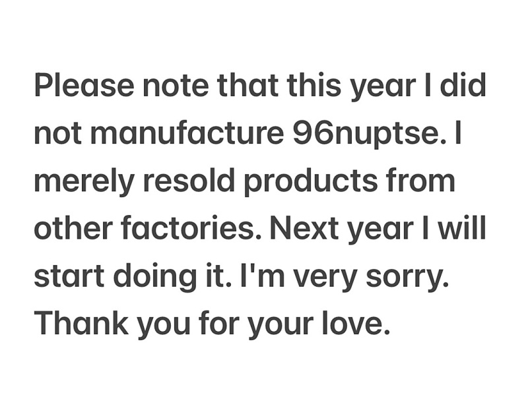Screen dimensions: 528x420
Task: Click the word "resold"
Action: coord(189,181)
